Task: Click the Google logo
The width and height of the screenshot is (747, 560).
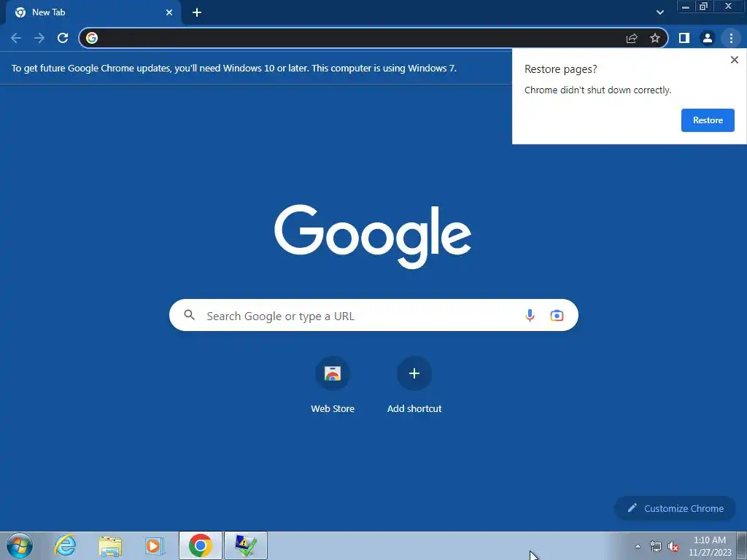Action: pyautogui.click(x=373, y=237)
